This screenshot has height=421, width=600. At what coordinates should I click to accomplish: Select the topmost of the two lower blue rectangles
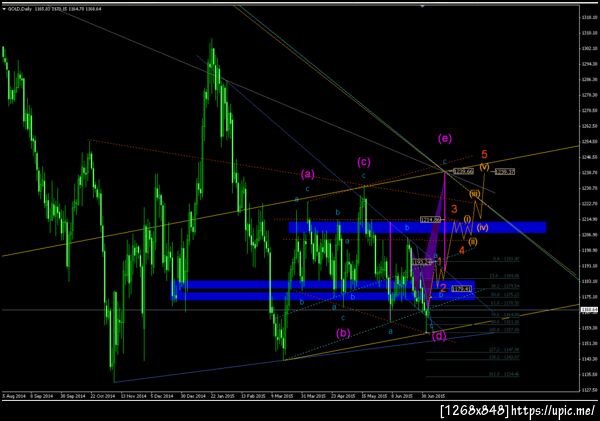[x=323, y=285]
